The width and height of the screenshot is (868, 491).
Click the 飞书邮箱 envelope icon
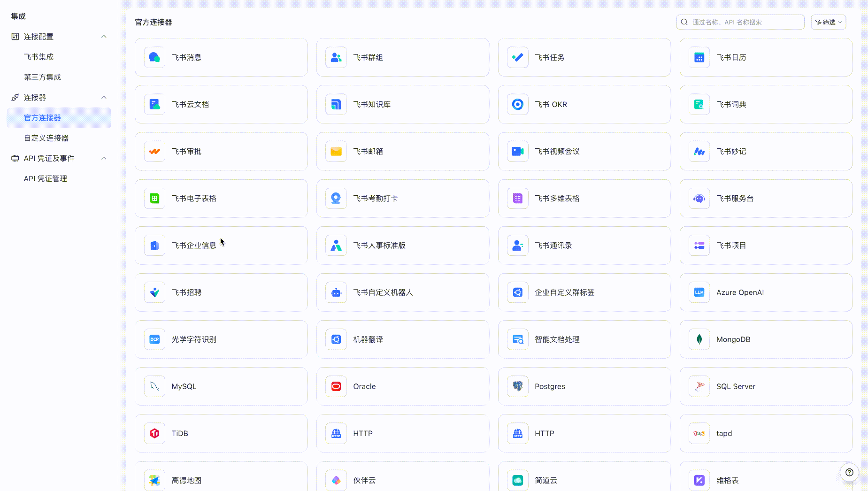(336, 151)
